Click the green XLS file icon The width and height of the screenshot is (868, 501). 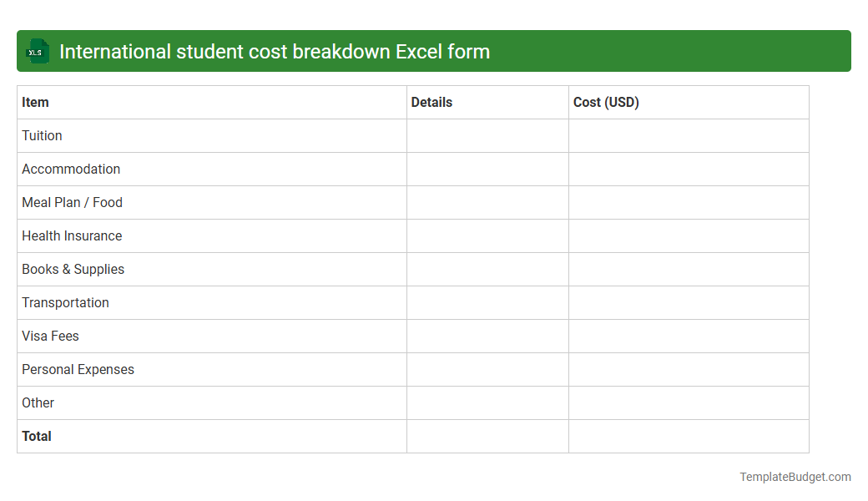point(37,51)
